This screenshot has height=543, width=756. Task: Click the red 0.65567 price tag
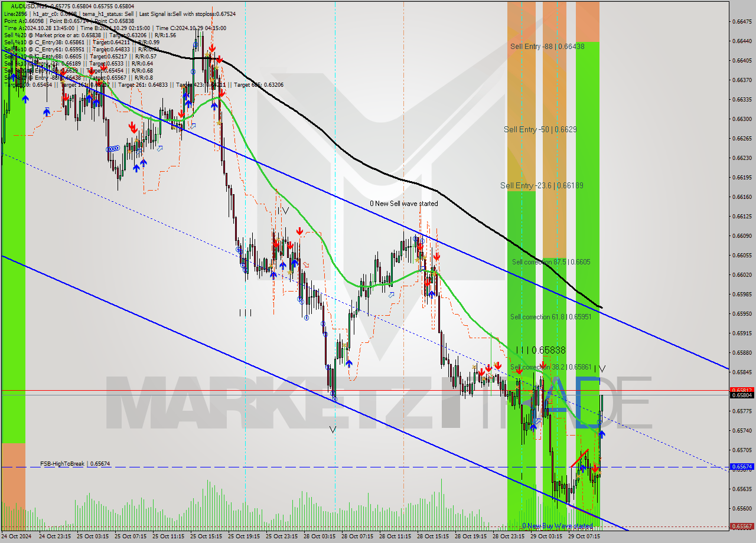tap(742, 526)
